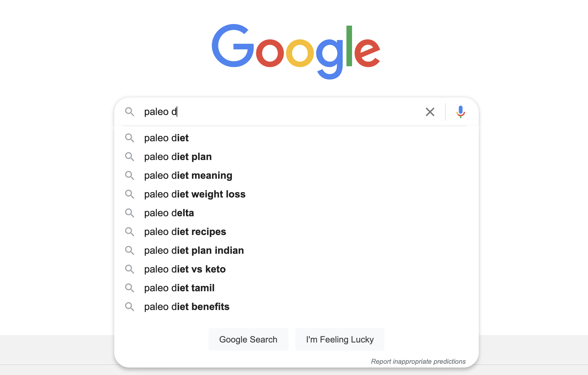Image resolution: width=588 pixels, height=375 pixels.
Task: Click magnifier icon beside 'paleo diet plan'
Action: [x=130, y=157]
